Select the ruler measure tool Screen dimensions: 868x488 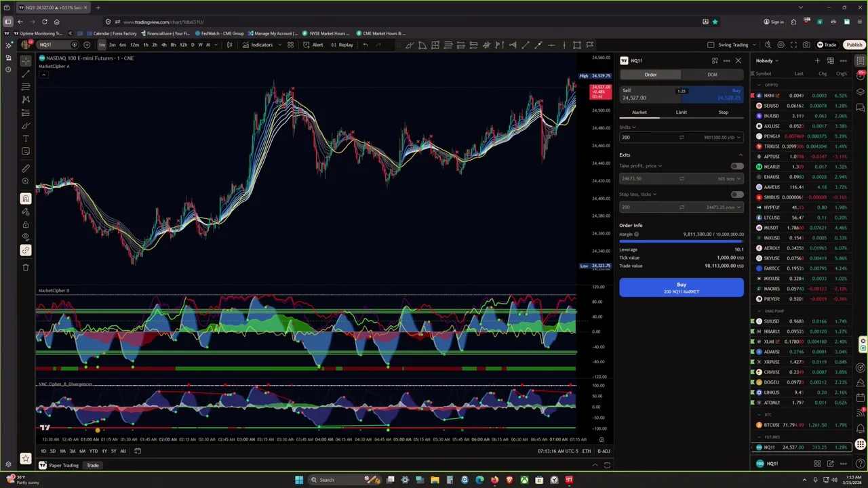pos(26,168)
